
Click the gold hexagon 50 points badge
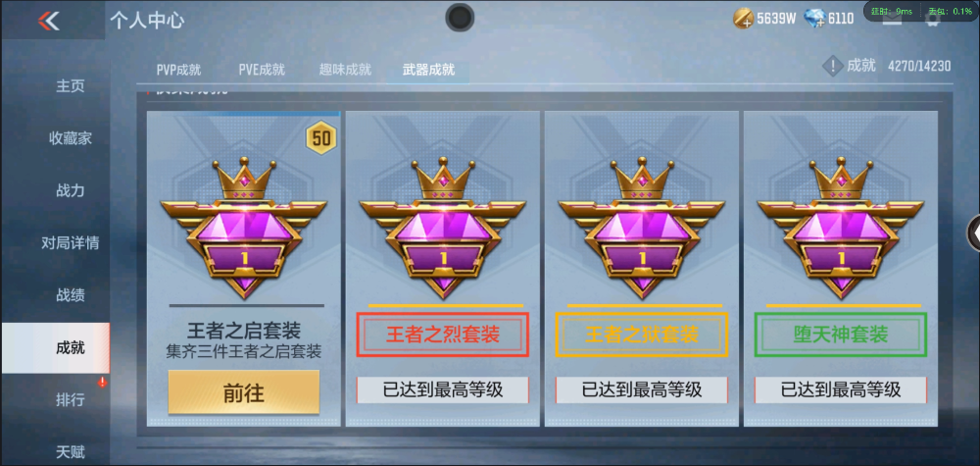(320, 137)
